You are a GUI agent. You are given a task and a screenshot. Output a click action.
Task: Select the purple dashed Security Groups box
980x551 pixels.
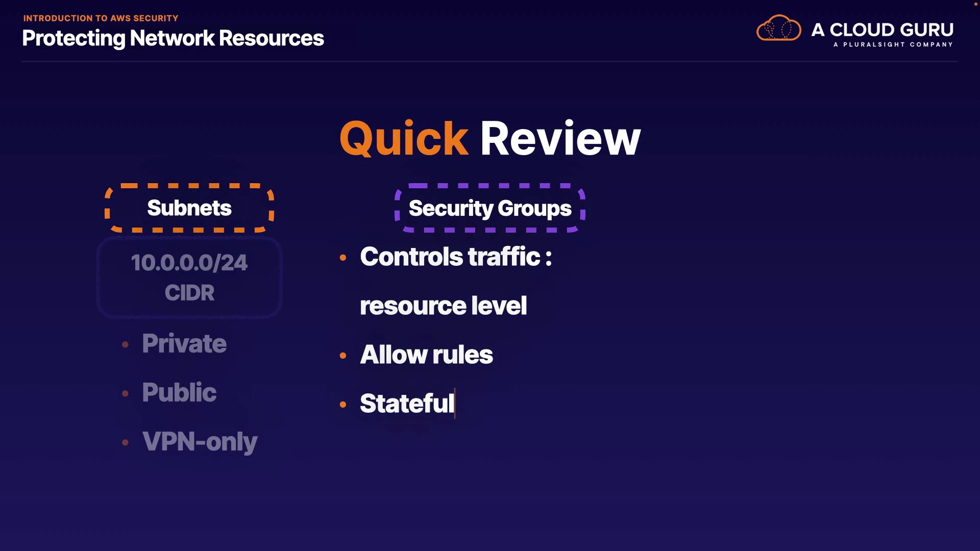tap(490, 208)
